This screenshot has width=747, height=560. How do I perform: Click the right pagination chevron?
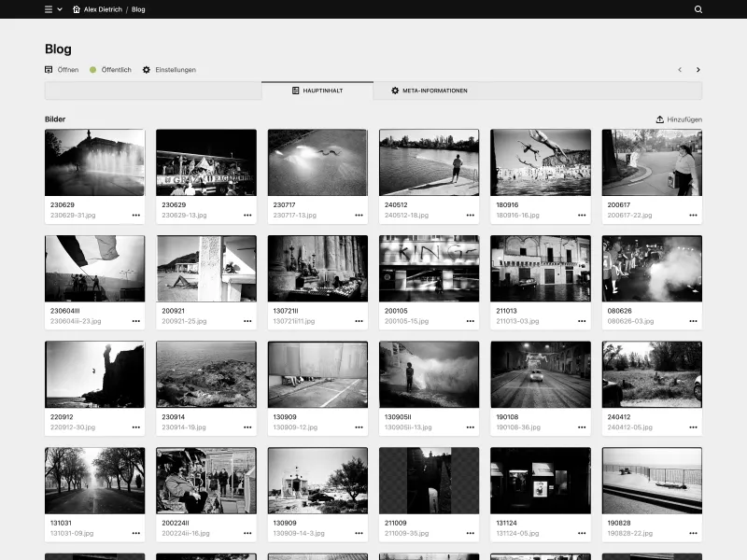(x=698, y=69)
